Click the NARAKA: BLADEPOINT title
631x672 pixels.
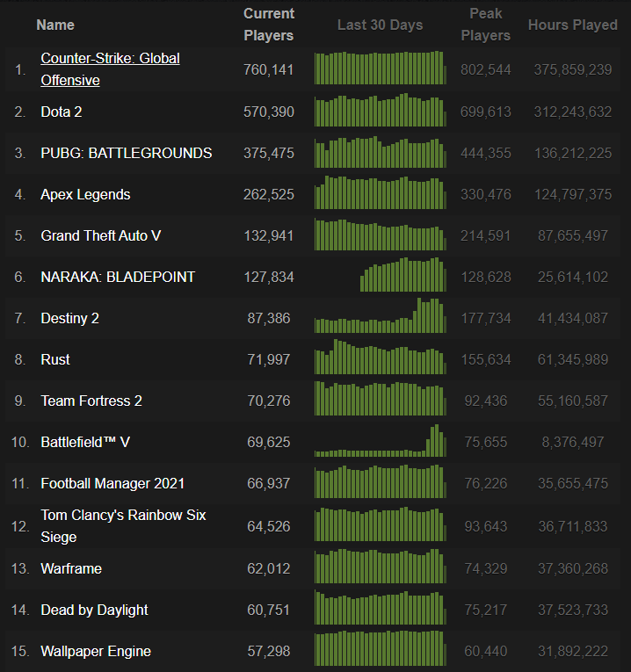tap(118, 277)
